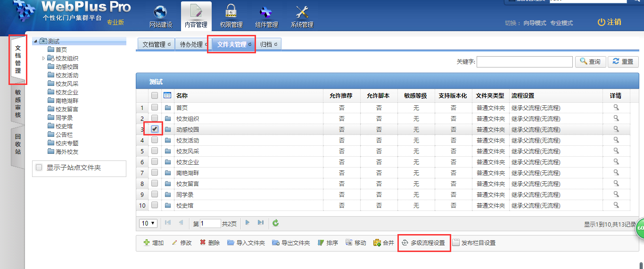Tick the select-all checkbox in table header

[x=155, y=95]
